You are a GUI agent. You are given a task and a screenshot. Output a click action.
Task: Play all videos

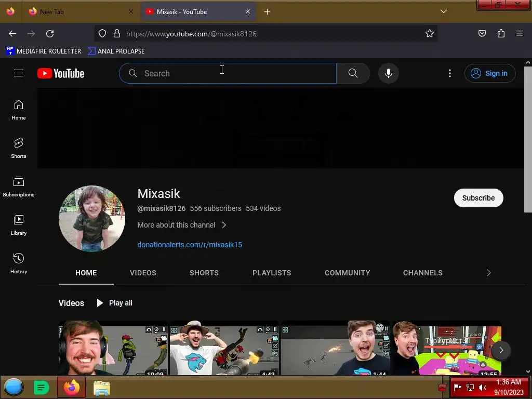point(115,303)
